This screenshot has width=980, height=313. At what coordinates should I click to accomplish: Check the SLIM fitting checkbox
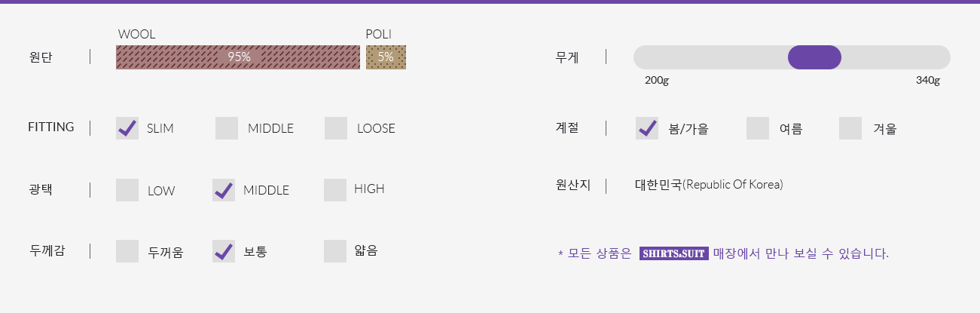point(127,128)
